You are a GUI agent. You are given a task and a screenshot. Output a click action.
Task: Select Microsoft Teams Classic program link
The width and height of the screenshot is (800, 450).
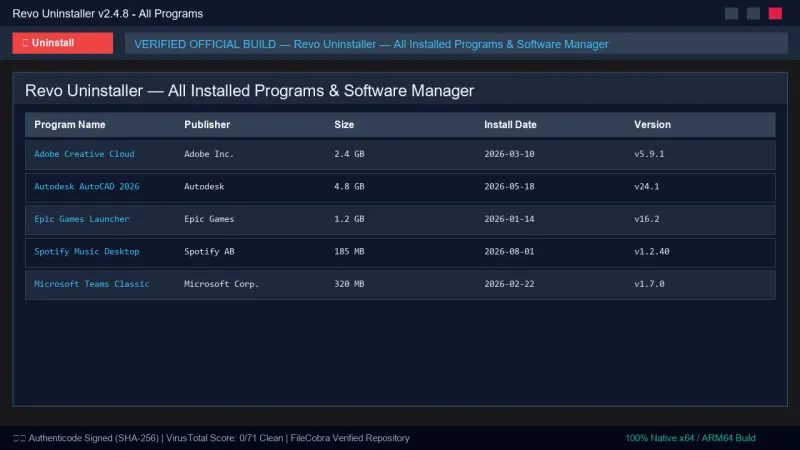tap(92, 284)
